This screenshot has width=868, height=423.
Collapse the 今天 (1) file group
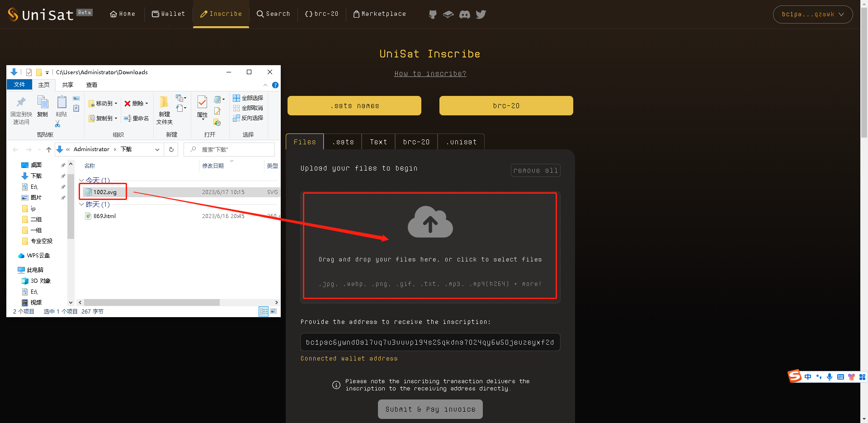click(x=82, y=181)
